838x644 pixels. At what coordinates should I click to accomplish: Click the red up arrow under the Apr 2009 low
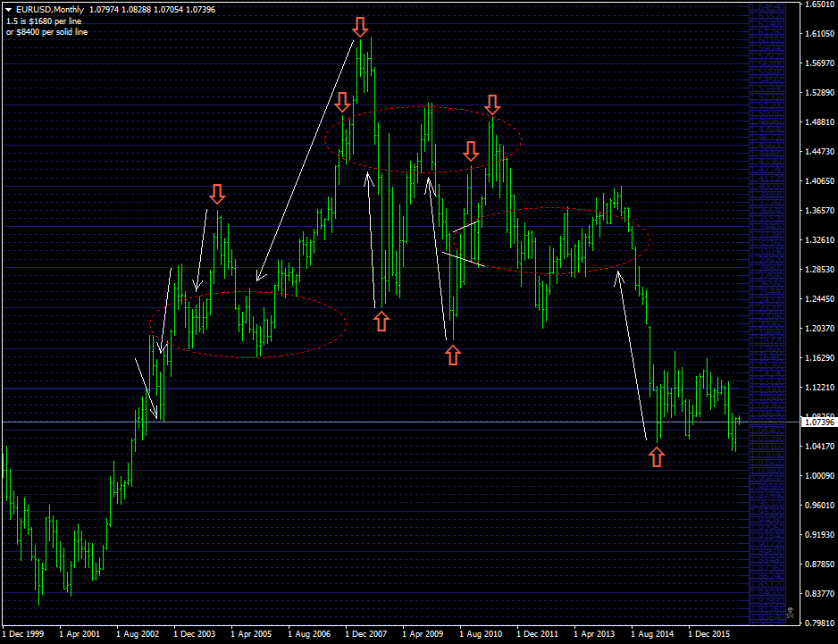(453, 355)
